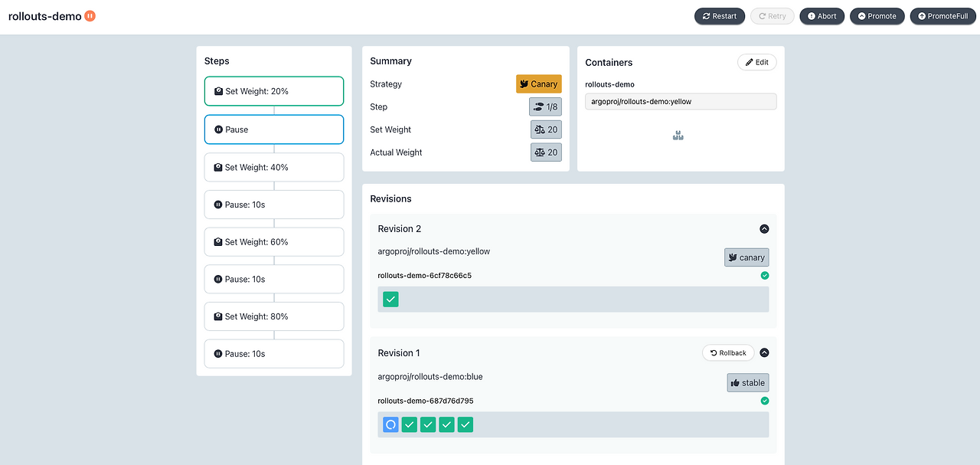Select the Set Weight: 40% step

click(x=274, y=167)
